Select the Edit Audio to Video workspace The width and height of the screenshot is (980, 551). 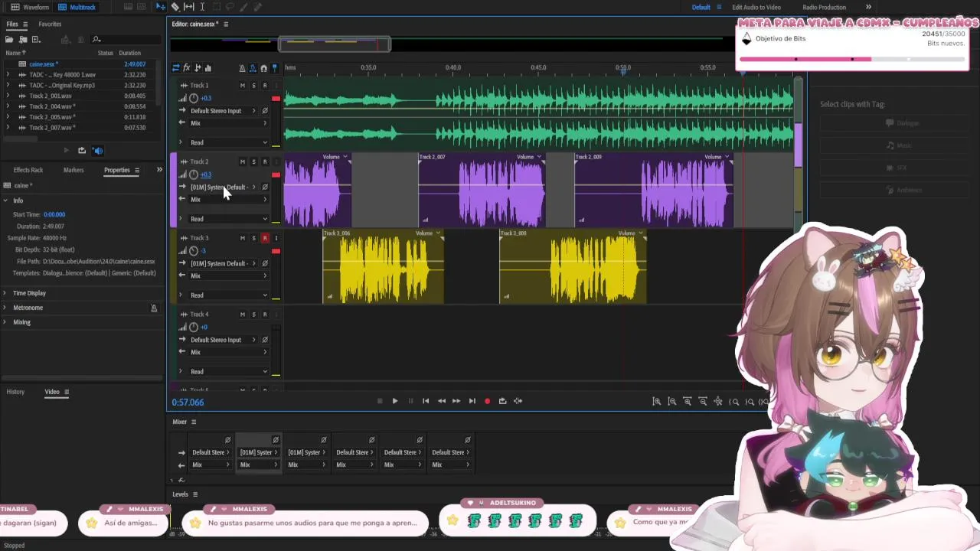pyautogui.click(x=756, y=7)
